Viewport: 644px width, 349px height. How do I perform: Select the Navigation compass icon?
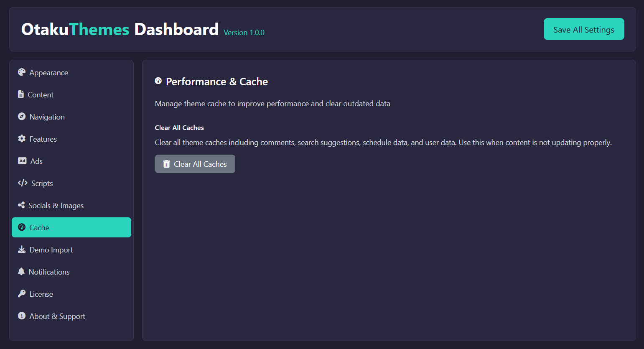point(21,116)
